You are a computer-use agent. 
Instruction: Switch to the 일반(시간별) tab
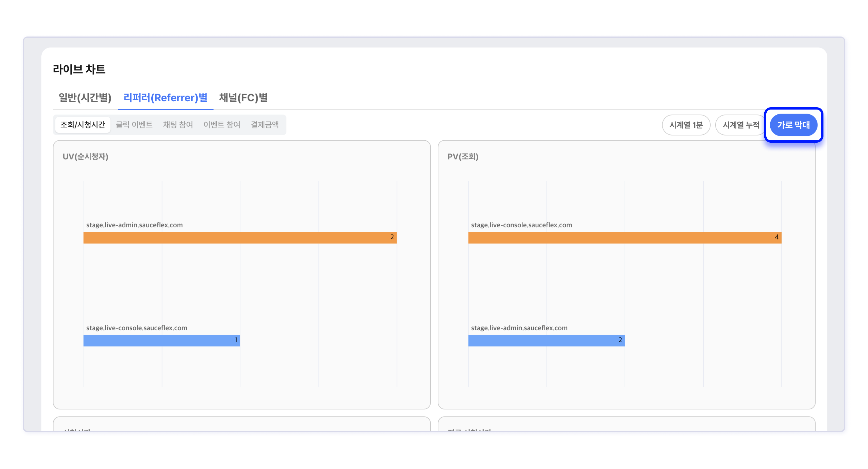pos(85,98)
